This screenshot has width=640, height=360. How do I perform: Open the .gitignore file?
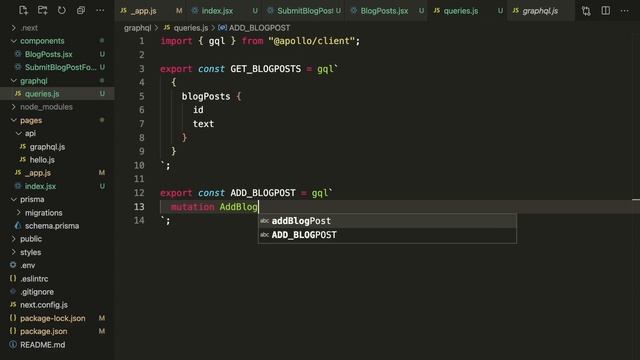pyautogui.click(x=57, y=292)
